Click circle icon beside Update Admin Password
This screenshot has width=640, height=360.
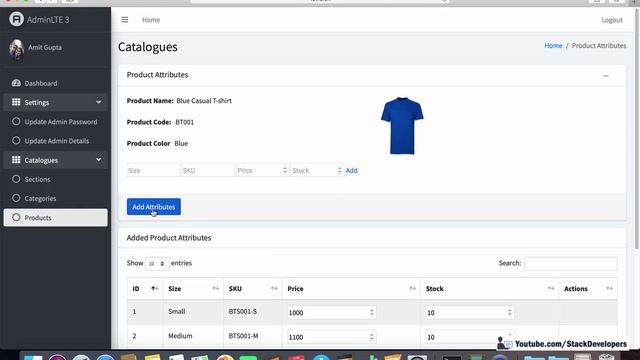(16, 121)
